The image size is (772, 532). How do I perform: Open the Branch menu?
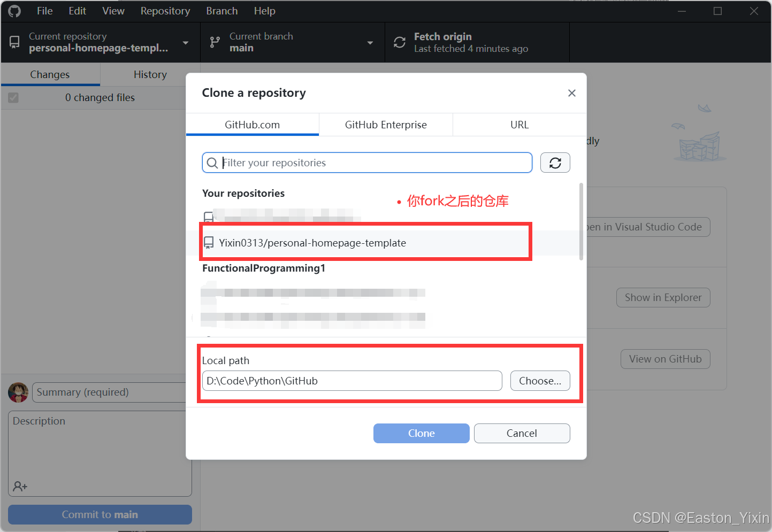point(222,11)
